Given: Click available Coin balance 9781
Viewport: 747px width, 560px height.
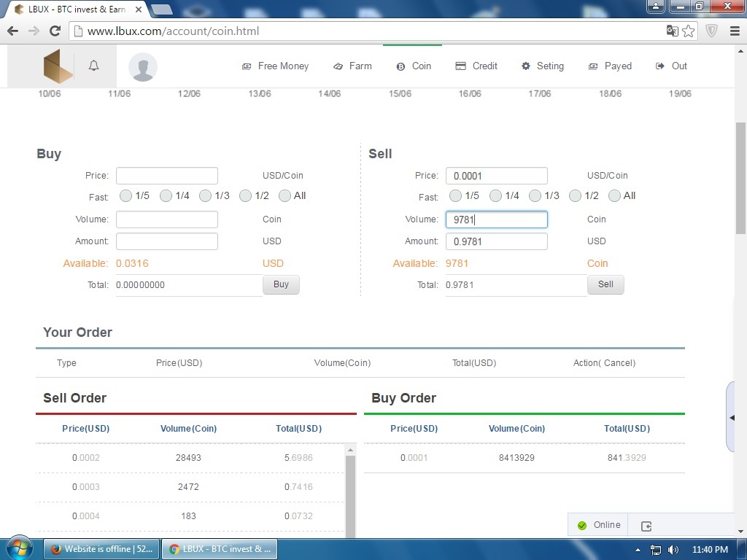Looking at the screenshot, I should pyautogui.click(x=457, y=263).
